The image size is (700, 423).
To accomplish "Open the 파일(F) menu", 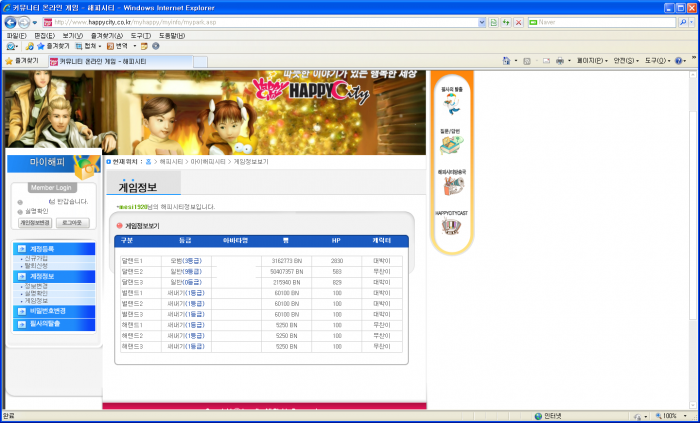I will click(x=16, y=35).
